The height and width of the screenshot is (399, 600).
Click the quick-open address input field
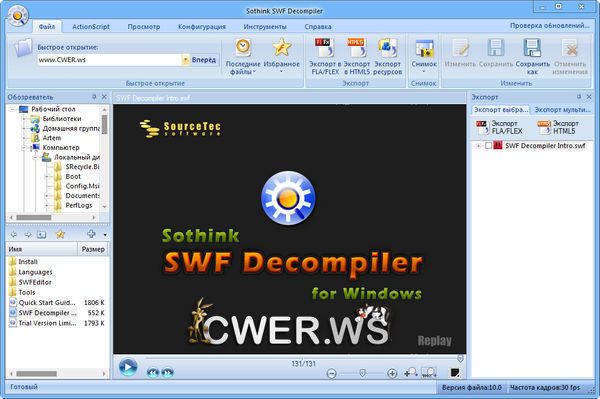click(109, 60)
